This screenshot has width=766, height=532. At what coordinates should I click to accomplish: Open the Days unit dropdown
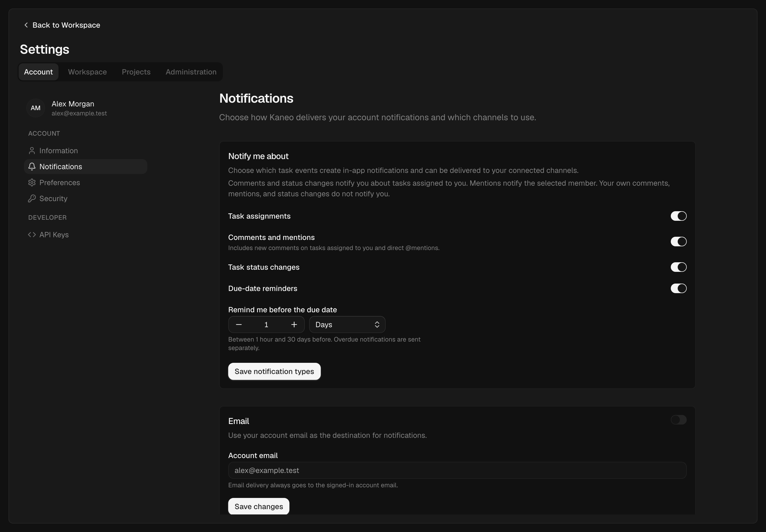[347, 325]
